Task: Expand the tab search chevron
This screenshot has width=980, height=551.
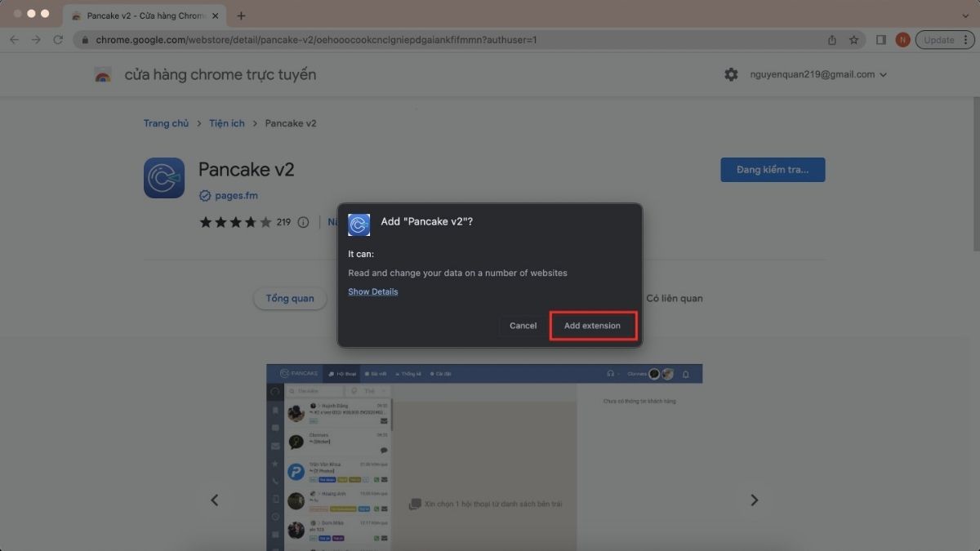Action: tap(966, 16)
